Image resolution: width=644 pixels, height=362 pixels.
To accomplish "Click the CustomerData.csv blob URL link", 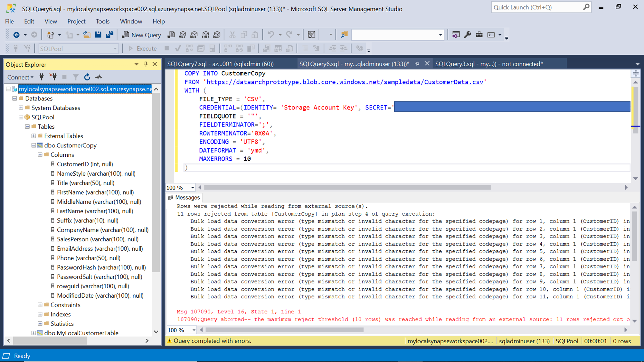I will click(345, 82).
